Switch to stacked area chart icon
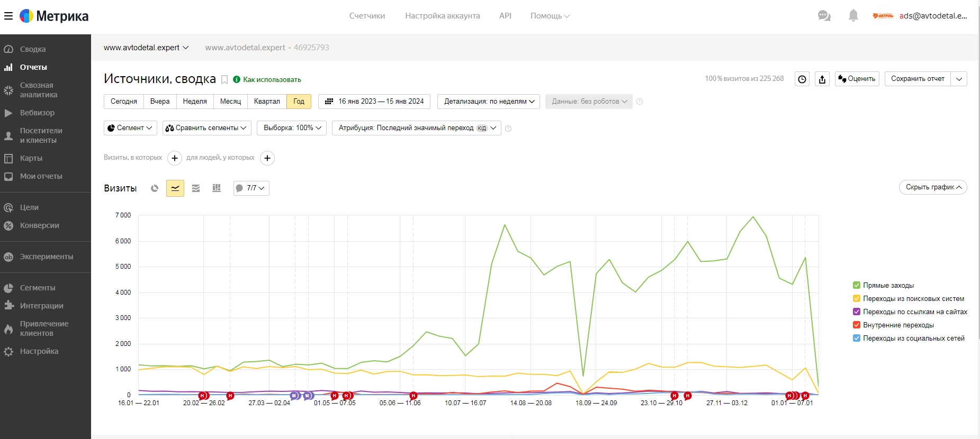This screenshot has height=439, width=980. pyautogui.click(x=196, y=188)
